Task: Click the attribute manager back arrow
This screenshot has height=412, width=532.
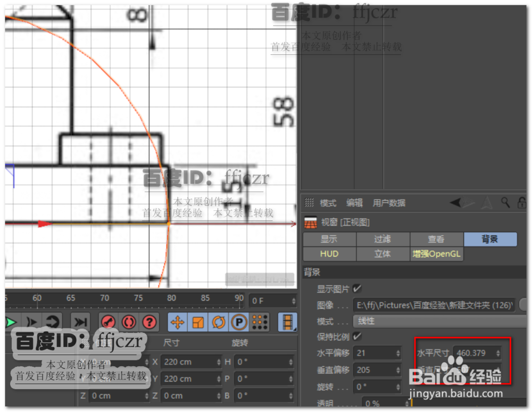Action: 455,203
